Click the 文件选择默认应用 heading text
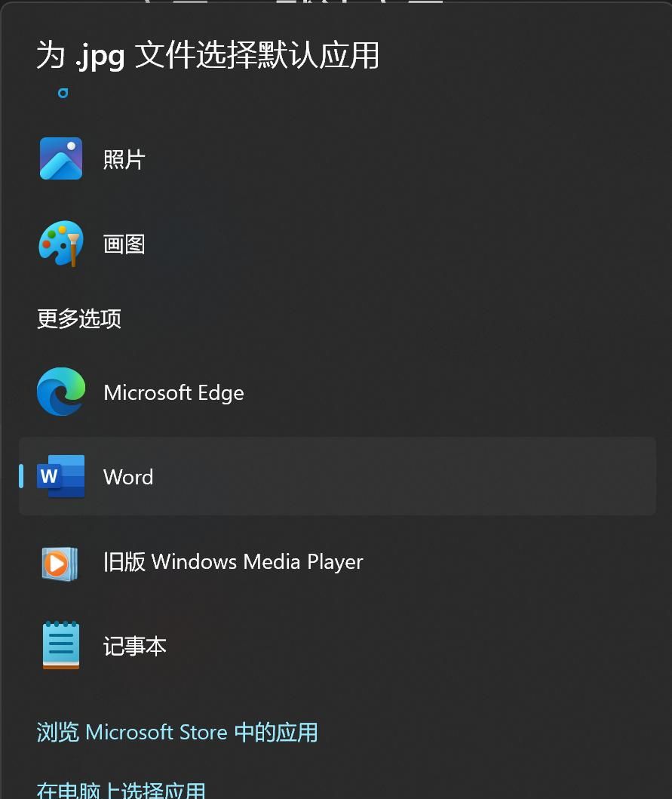672x799 pixels. (x=256, y=56)
